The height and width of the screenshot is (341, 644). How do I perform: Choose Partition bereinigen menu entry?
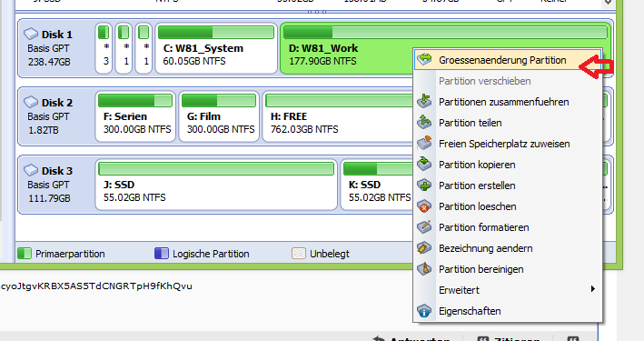click(x=508, y=269)
